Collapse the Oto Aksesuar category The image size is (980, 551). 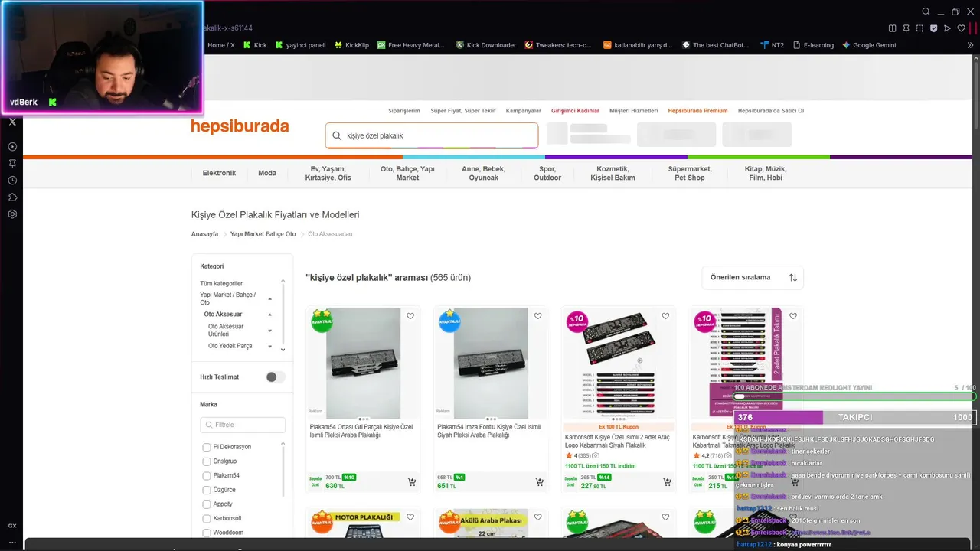pyautogui.click(x=269, y=315)
